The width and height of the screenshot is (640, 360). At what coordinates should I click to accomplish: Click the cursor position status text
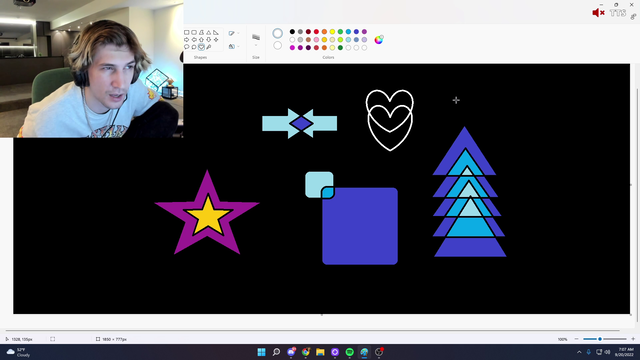(x=22, y=339)
